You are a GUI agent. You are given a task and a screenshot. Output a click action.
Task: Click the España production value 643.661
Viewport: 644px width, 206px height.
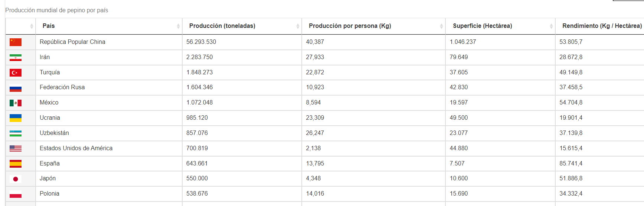197,164
